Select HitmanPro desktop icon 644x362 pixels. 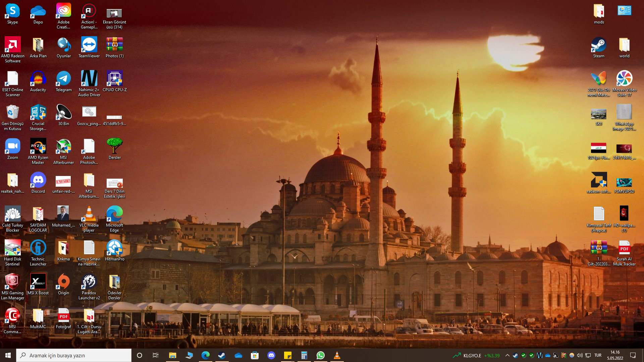coord(114,251)
